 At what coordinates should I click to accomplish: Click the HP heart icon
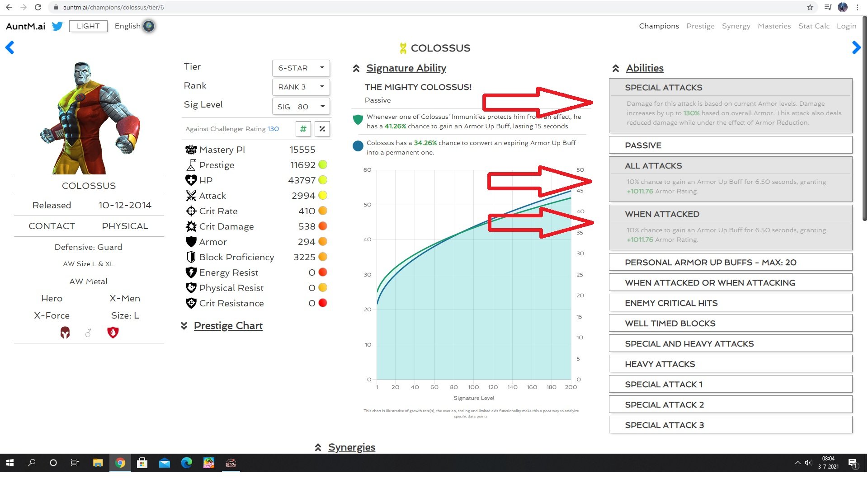click(191, 180)
